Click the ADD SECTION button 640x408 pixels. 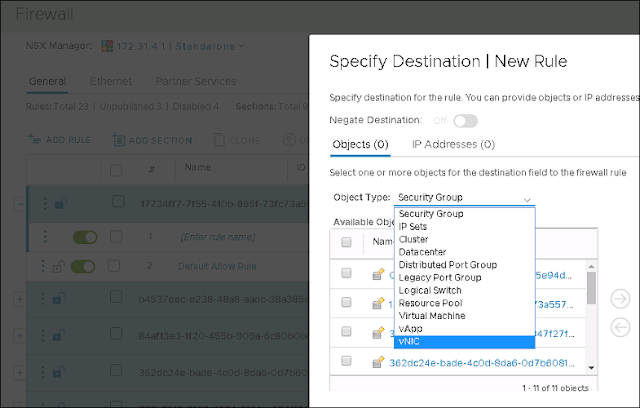tap(152, 140)
